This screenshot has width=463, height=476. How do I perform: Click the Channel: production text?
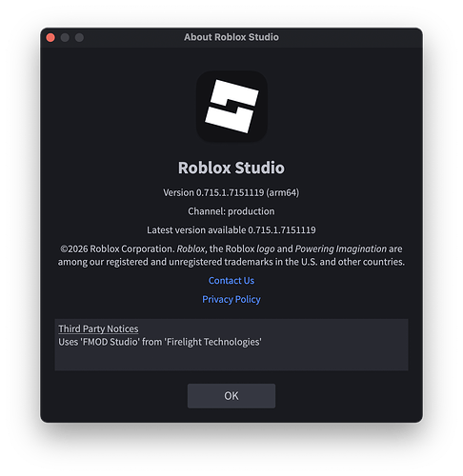tap(231, 211)
